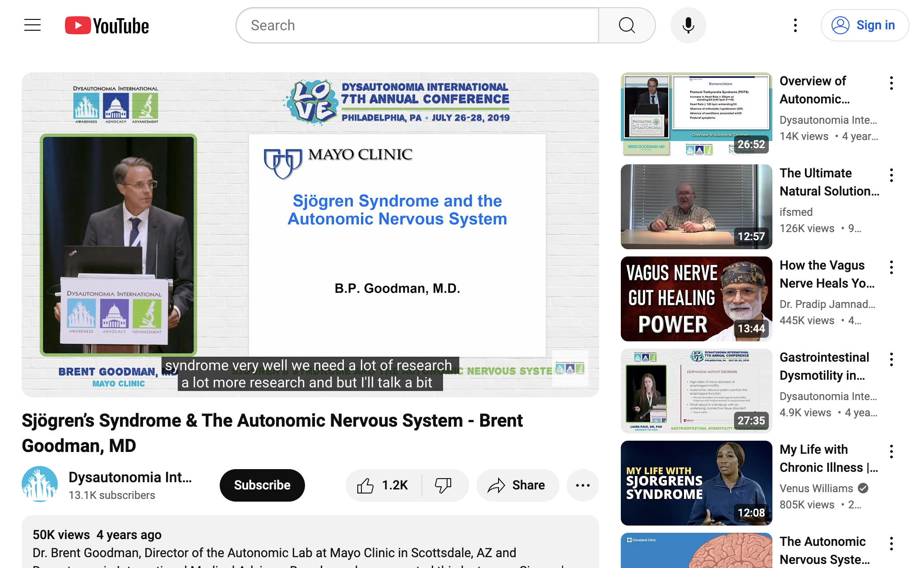Image resolution: width=924 pixels, height=568 pixels.
Task: Click 445K views text under Vagus video
Action: tap(807, 320)
